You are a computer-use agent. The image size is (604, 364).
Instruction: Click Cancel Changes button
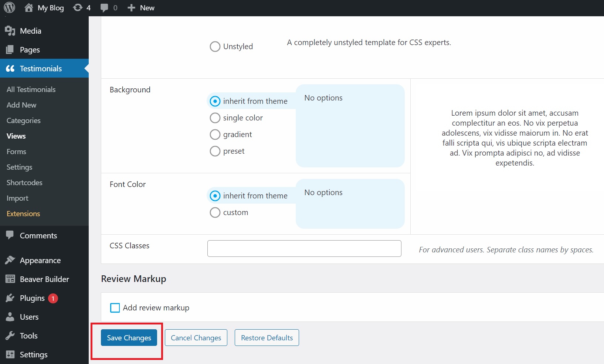(196, 338)
